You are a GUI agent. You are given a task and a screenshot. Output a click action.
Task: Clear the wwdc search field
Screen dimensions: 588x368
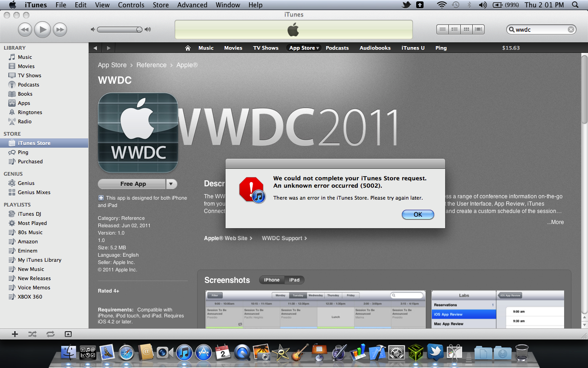pos(571,29)
